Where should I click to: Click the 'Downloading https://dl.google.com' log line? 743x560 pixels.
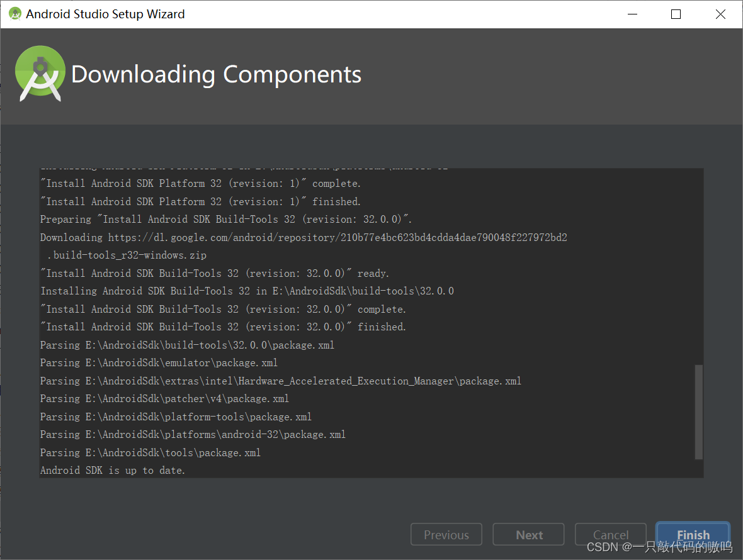pos(303,237)
